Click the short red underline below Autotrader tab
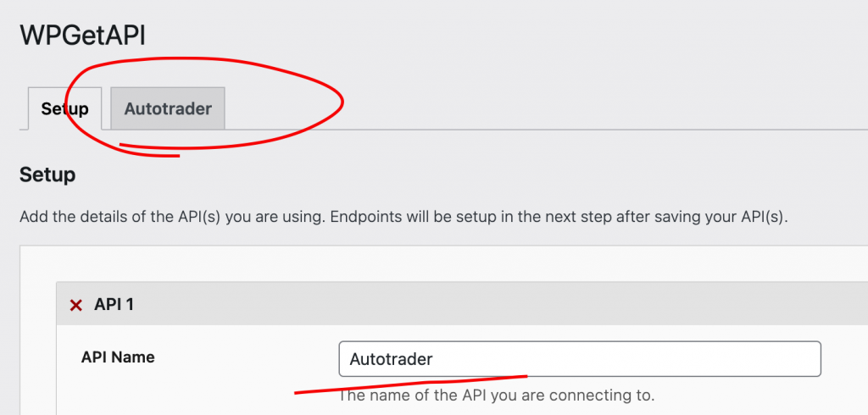This screenshot has height=415, width=868. 149,151
